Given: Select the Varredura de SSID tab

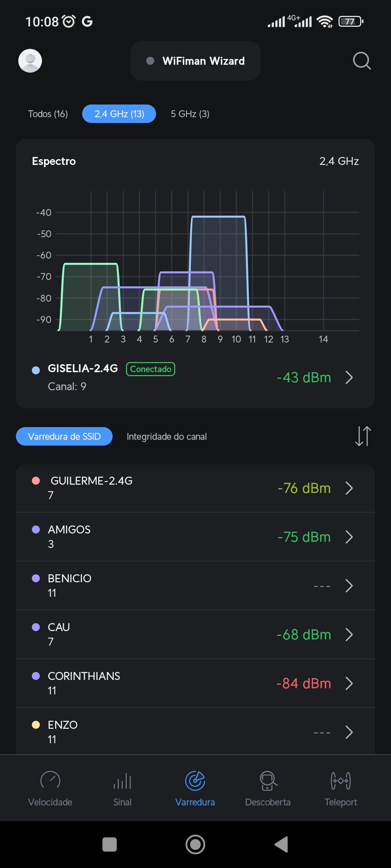Looking at the screenshot, I should 64,437.
